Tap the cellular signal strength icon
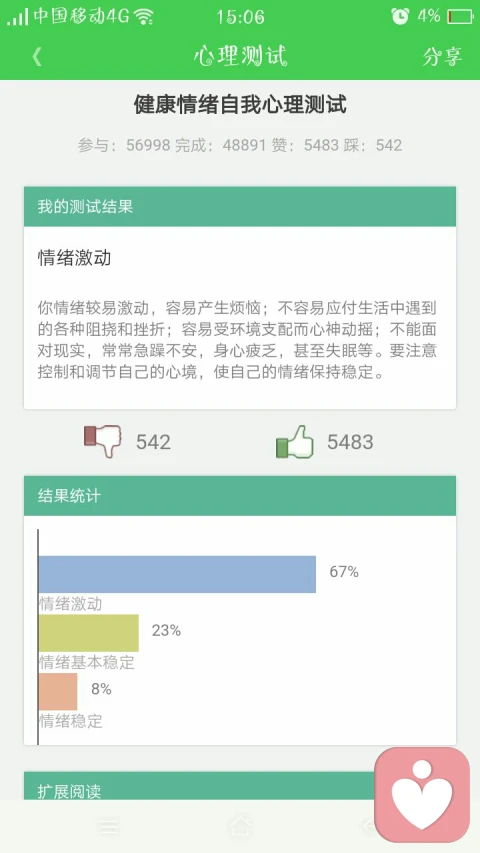480x853 pixels. pyautogui.click(x=17, y=17)
